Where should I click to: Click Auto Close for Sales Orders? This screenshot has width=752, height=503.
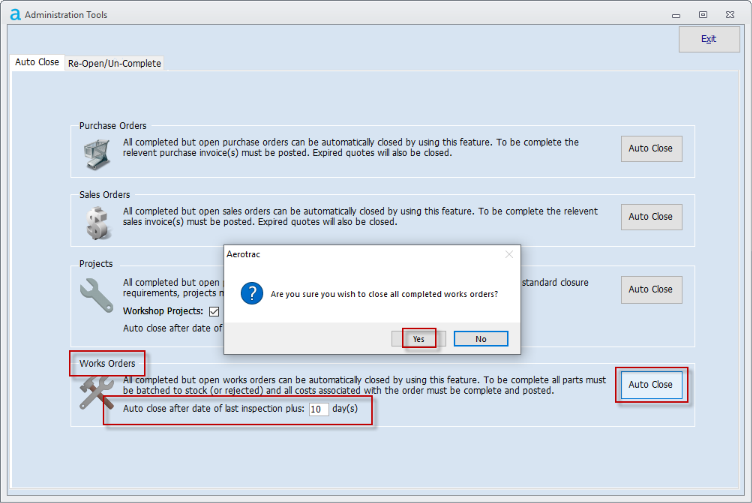click(651, 217)
